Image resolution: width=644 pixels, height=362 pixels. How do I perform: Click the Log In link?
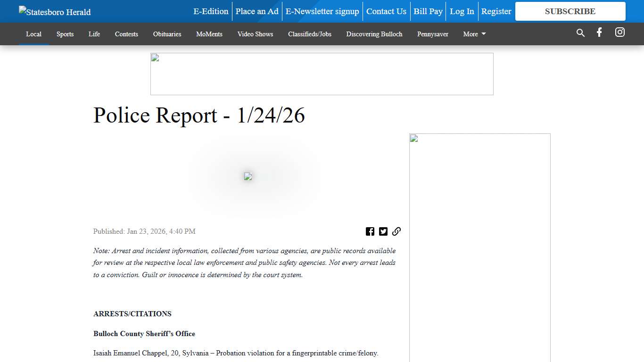tap(462, 11)
